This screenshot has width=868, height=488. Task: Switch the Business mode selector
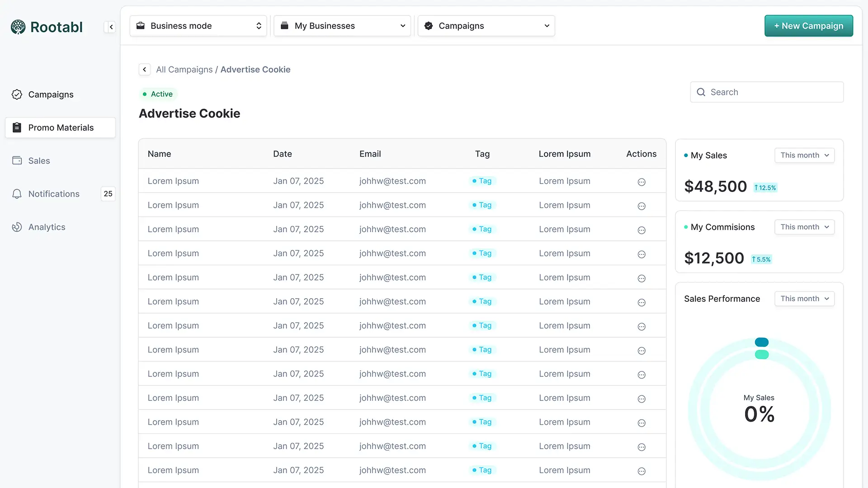click(x=198, y=26)
